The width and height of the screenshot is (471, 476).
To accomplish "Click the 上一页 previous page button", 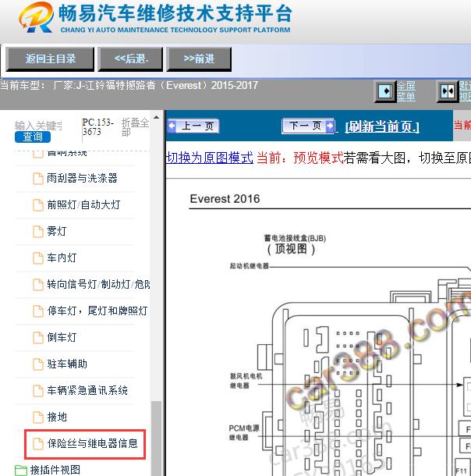I will (x=193, y=126).
